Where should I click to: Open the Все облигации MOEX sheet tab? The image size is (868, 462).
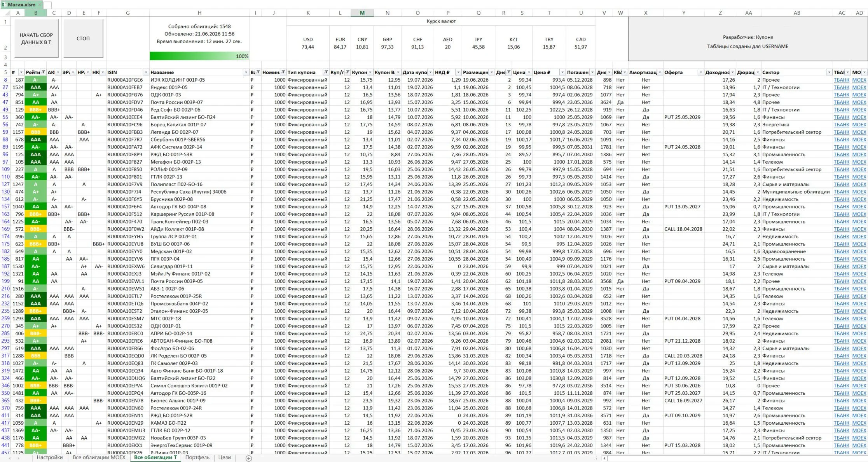coord(99,458)
